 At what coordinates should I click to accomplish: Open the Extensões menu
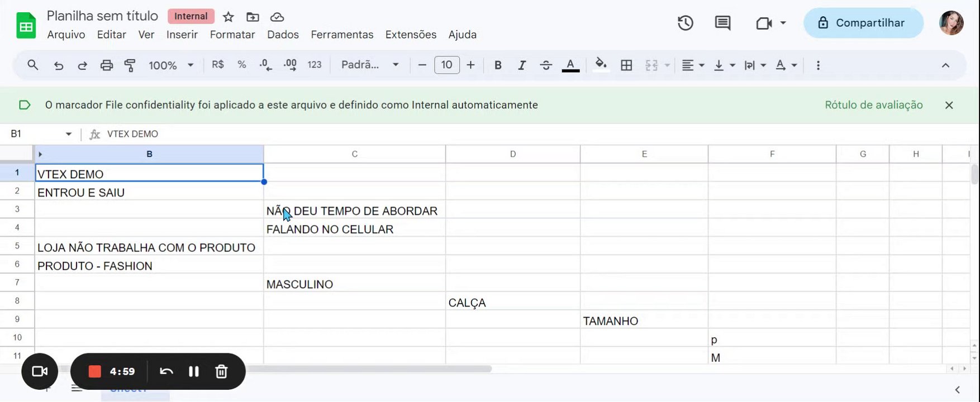pos(411,35)
